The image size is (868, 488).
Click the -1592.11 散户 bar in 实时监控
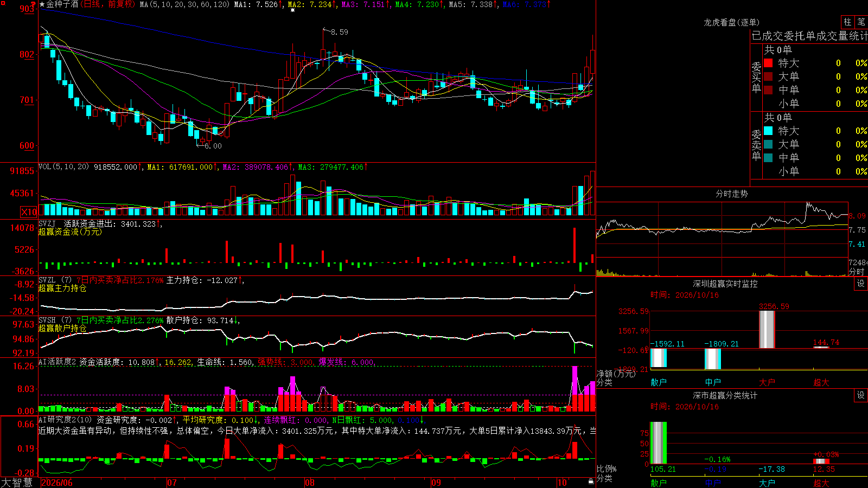click(x=658, y=358)
